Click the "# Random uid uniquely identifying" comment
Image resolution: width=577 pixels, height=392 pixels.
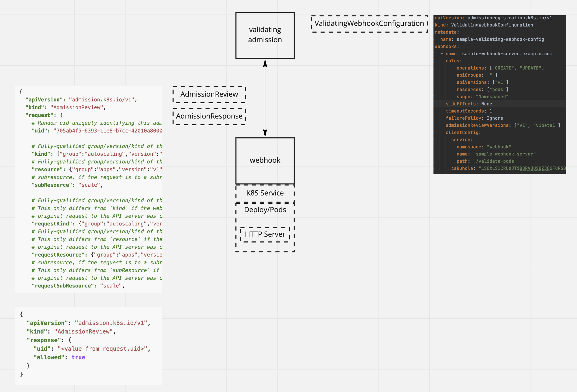tap(97, 123)
